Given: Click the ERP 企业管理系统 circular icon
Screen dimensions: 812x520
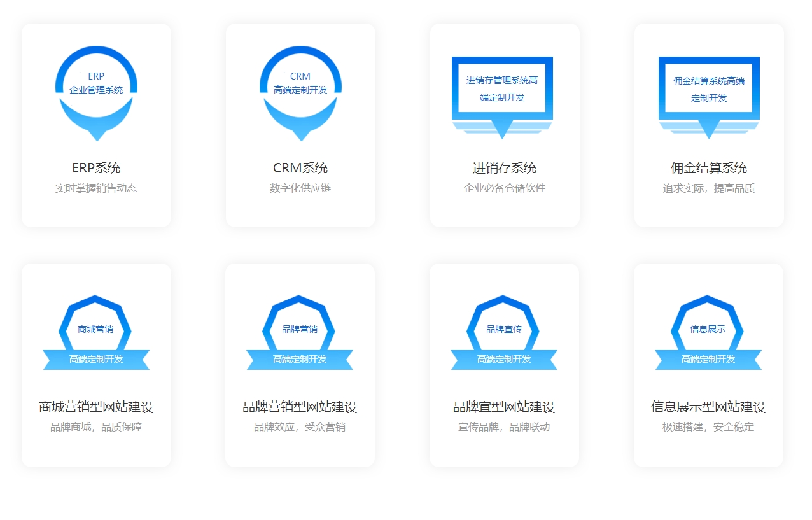Looking at the screenshot, I should pyautogui.click(x=96, y=92).
